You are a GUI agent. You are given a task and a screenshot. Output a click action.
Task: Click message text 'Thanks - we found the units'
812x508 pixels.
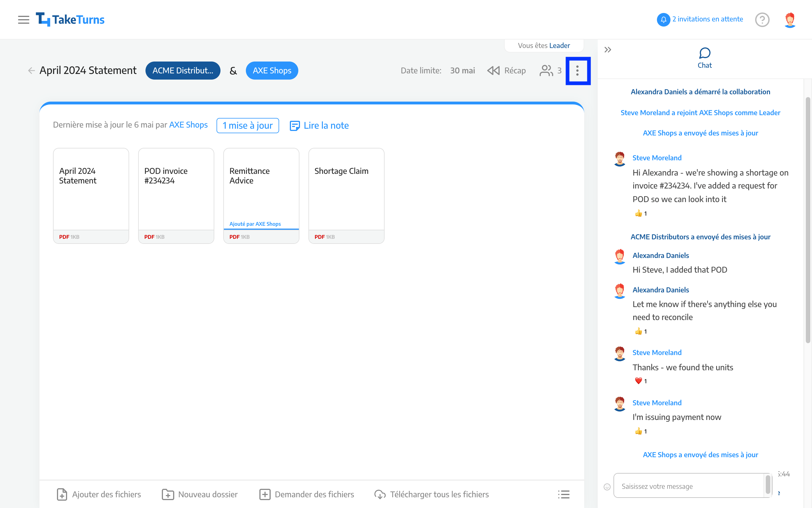point(683,367)
